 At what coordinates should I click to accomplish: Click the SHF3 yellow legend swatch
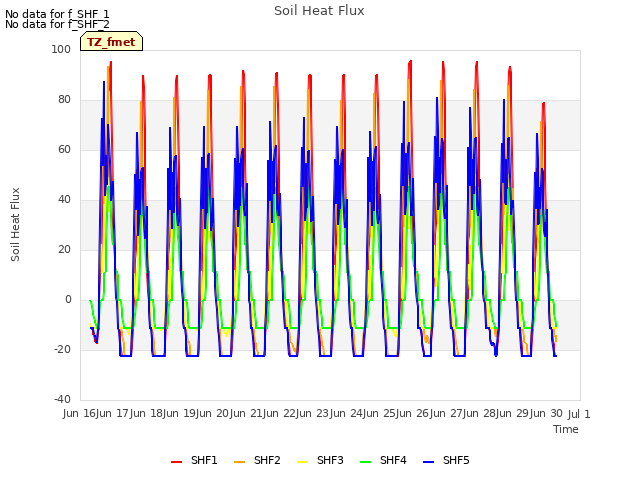(302, 461)
